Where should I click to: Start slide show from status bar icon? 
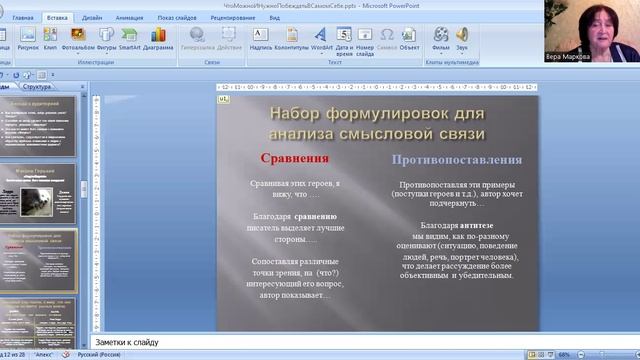coord(550,355)
